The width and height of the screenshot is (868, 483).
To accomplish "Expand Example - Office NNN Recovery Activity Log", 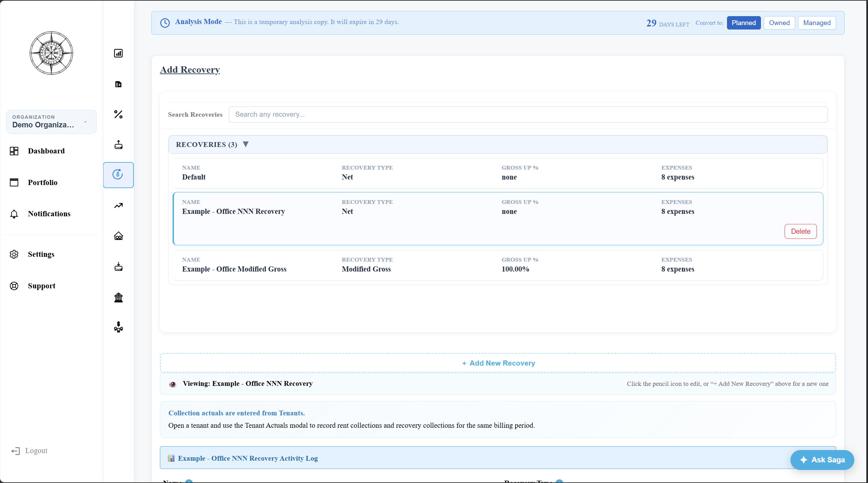I will pos(498,458).
